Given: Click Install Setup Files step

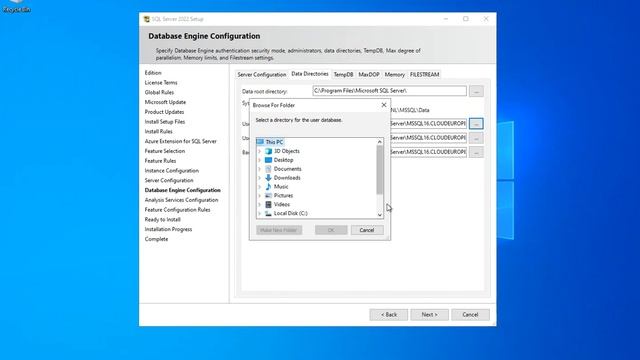Looking at the screenshot, I should (165, 122).
